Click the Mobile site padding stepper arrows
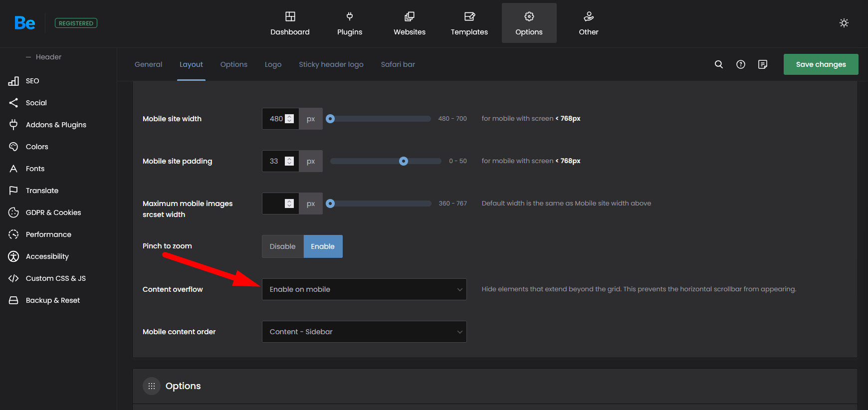The image size is (868, 410). [289, 161]
